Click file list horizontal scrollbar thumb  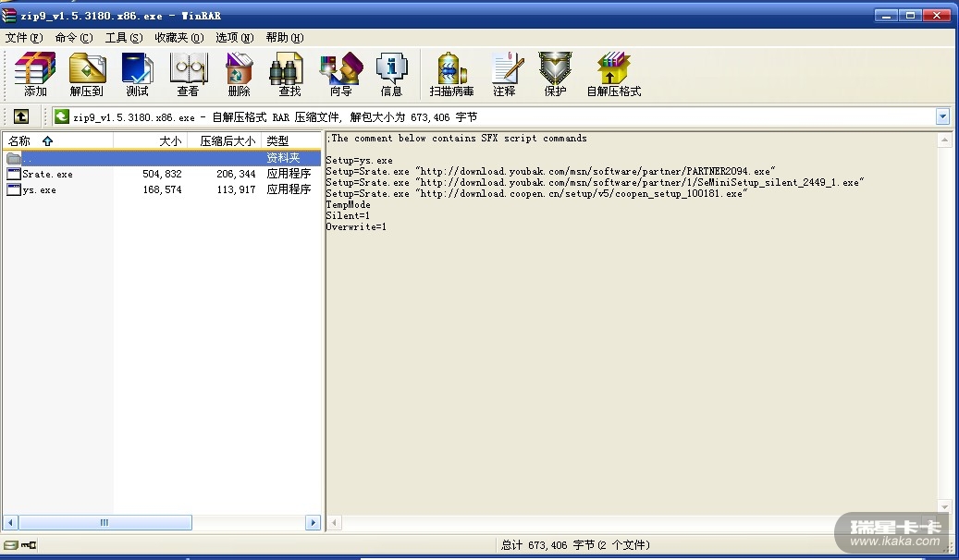tap(105, 522)
